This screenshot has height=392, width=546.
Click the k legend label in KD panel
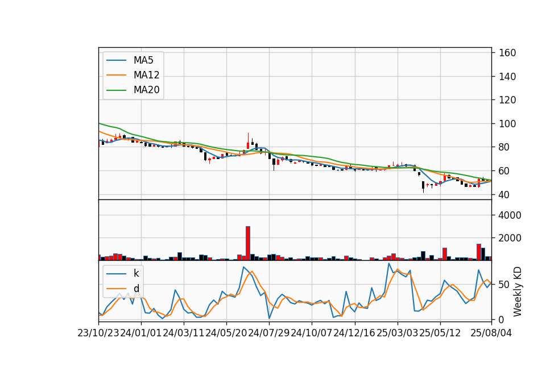coord(136,273)
